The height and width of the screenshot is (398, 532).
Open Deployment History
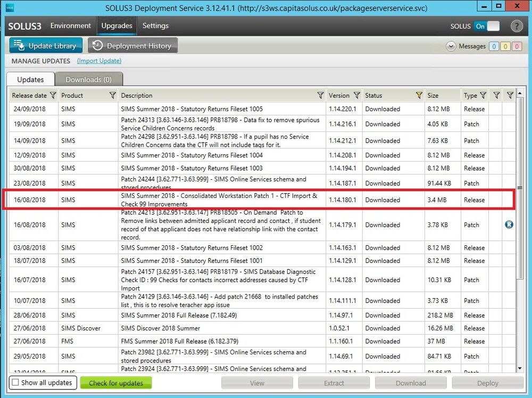132,45
